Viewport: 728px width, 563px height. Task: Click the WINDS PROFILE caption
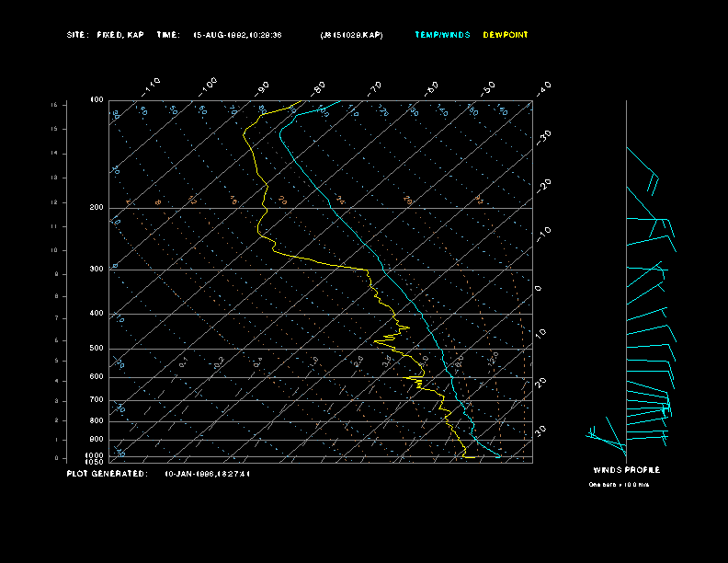click(626, 470)
